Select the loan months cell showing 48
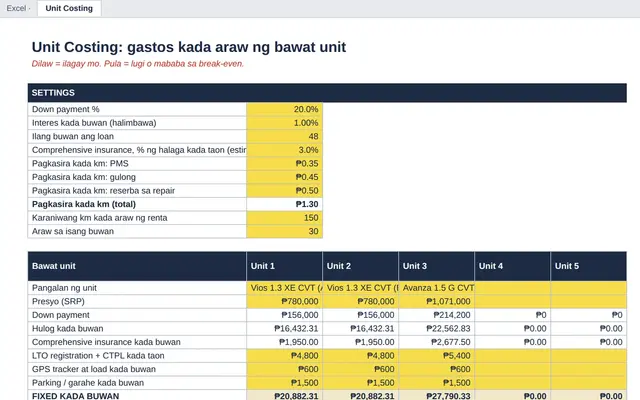This screenshot has height=400, width=640. click(284, 136)
